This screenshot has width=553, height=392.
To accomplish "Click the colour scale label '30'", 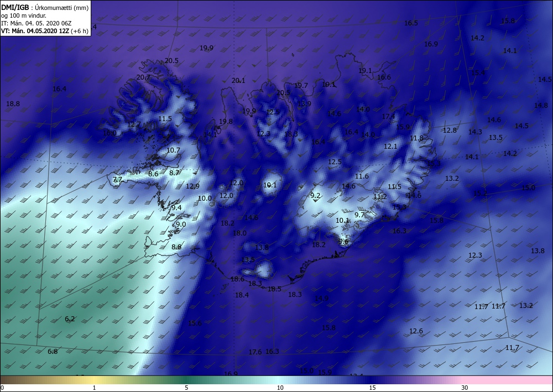I will tap(465, 388).
